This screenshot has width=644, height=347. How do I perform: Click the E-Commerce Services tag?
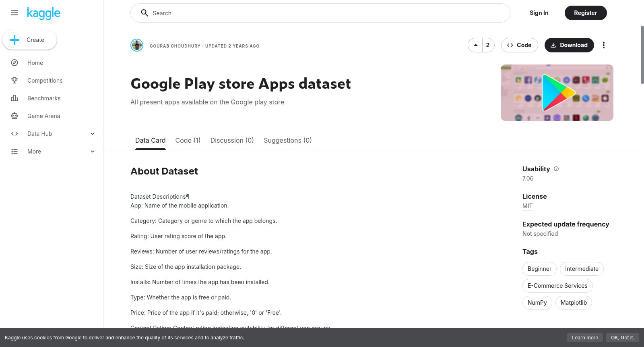click(557, 286)
